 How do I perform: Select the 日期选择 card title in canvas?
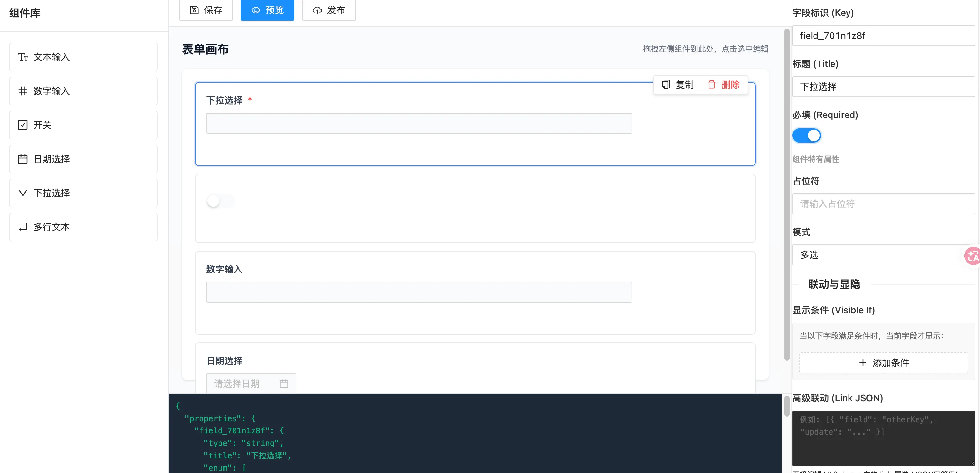[224, 361]
